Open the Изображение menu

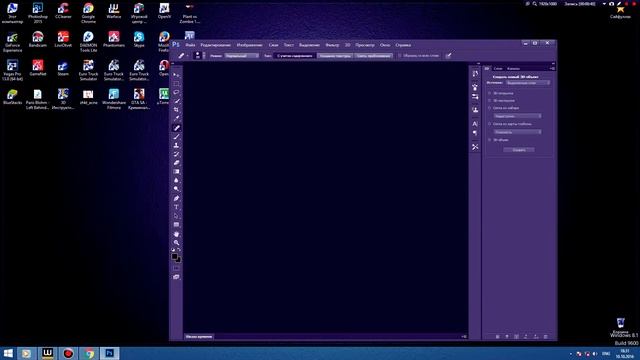249,45
